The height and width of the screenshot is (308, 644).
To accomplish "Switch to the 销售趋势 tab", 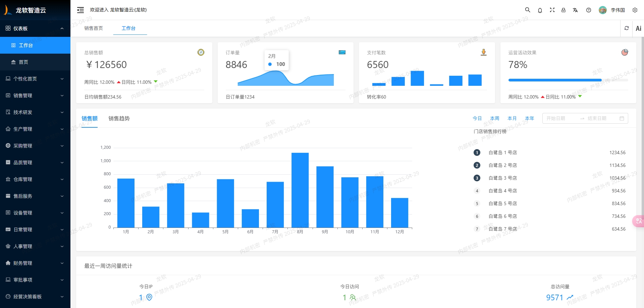I will [119, 118].
